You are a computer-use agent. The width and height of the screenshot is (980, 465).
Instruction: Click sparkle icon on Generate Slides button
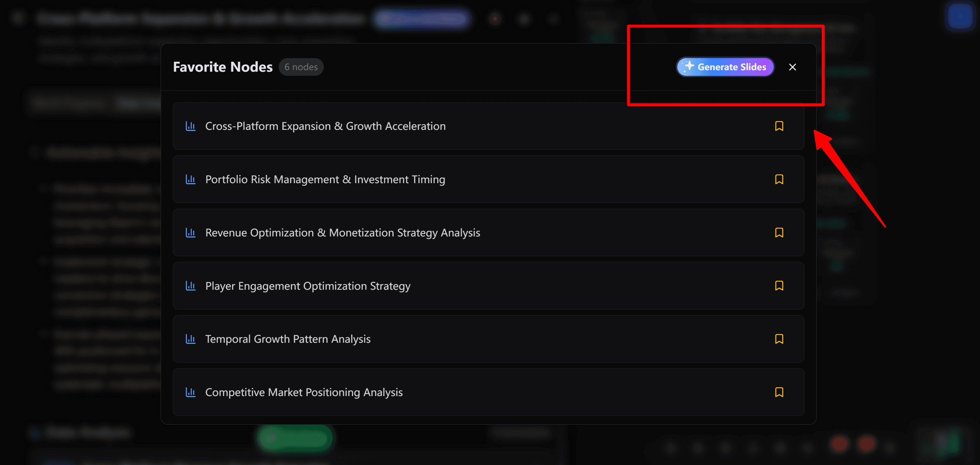tap(688, 66)
